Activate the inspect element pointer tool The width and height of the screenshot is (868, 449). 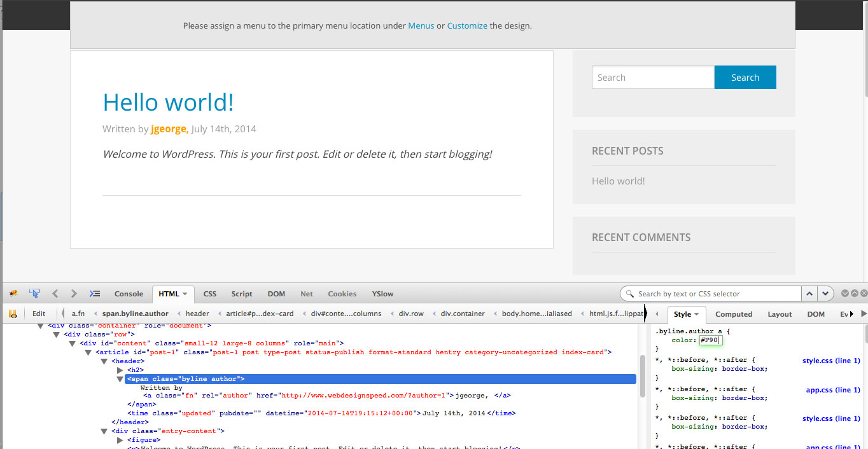tap(34, 293)
